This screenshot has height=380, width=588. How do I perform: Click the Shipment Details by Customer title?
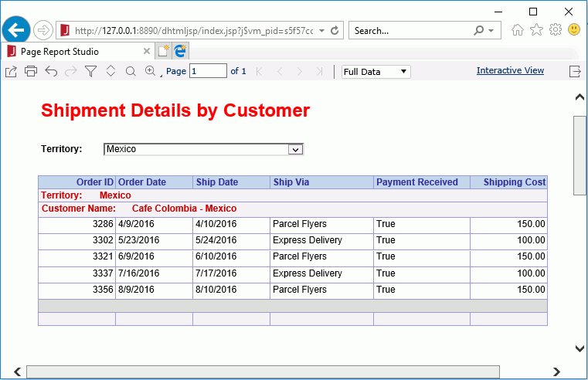click(175, 110)
